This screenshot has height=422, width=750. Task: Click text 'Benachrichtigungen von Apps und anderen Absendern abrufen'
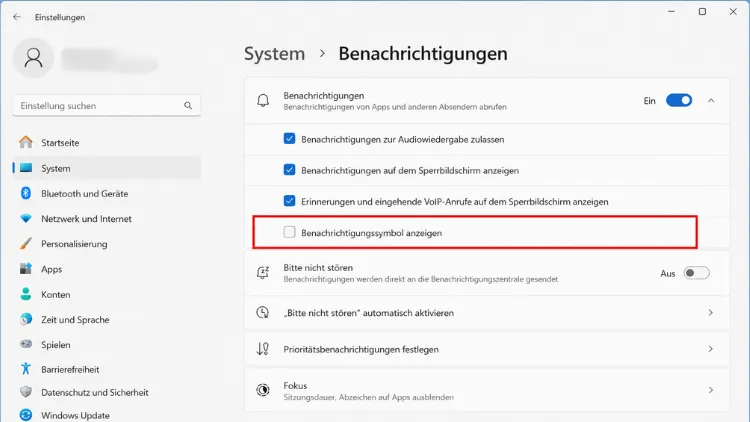pos(395,107)
